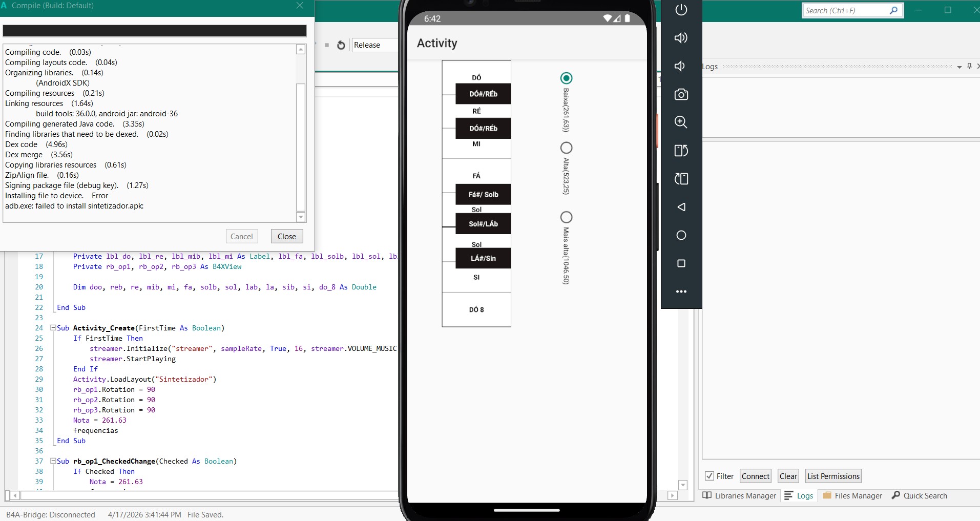
Task: Click the Search (Ctrl+F) input field
Action: coord(845,11)
